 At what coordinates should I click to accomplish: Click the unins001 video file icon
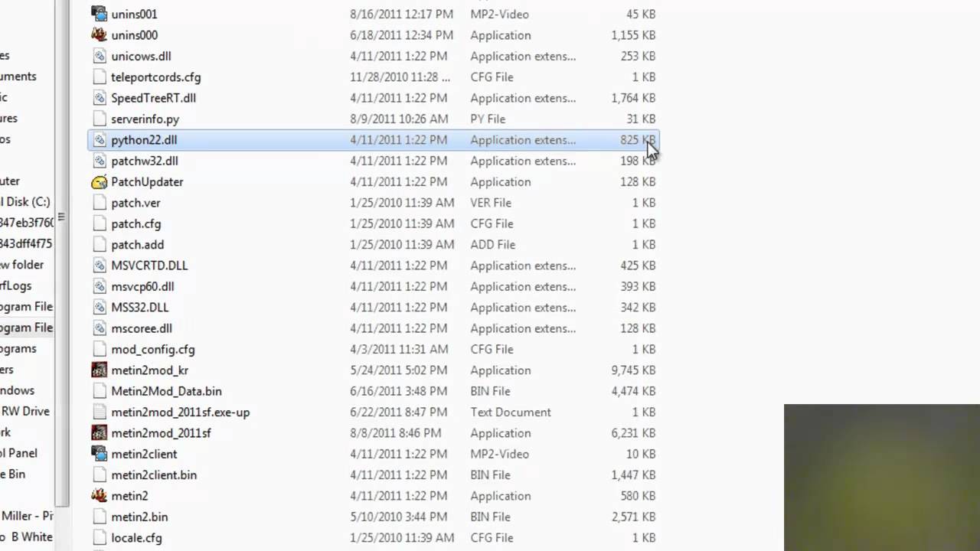coord(99,14)
